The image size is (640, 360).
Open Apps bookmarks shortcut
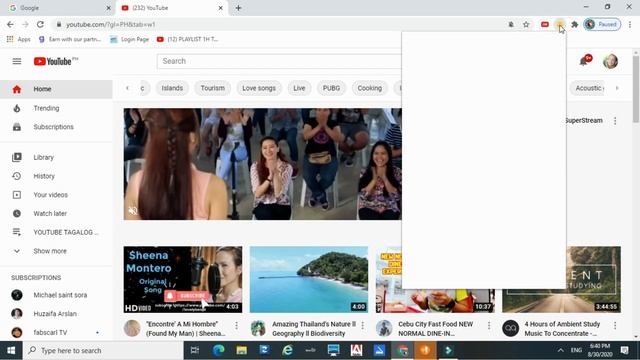point(19,39)
